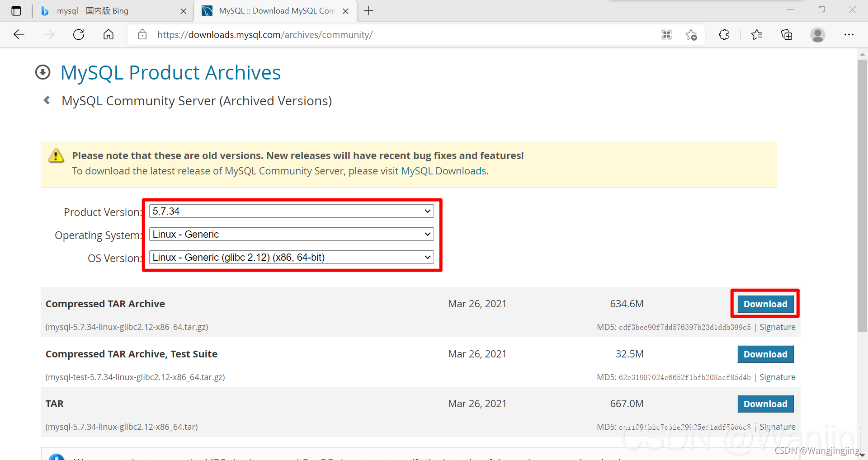Download the Compressed TAR Archive 634.6M
Image resolution: width=868 pixels, height=460 pixels.
[x=765, y=304]
